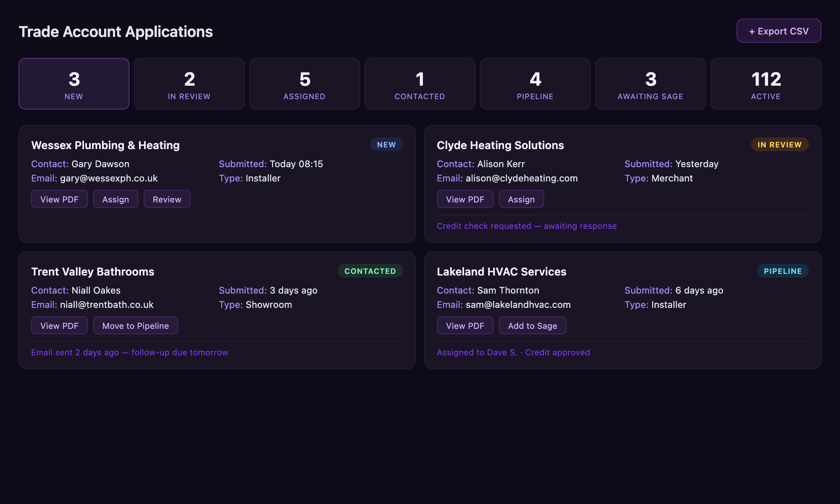Click the 'Type: Merchant' value
Image resolution: width=840 pixels, height=504 pixels.
pyautogui.click(x=672, y=178)
